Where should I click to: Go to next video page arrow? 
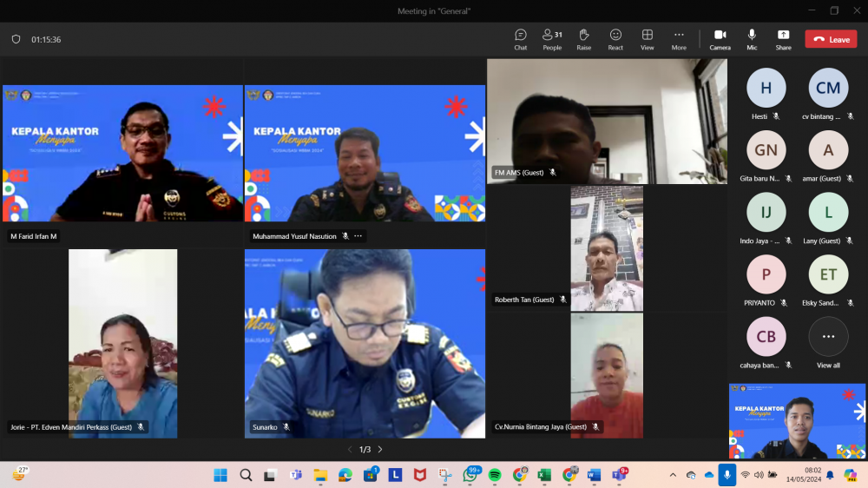380,450
